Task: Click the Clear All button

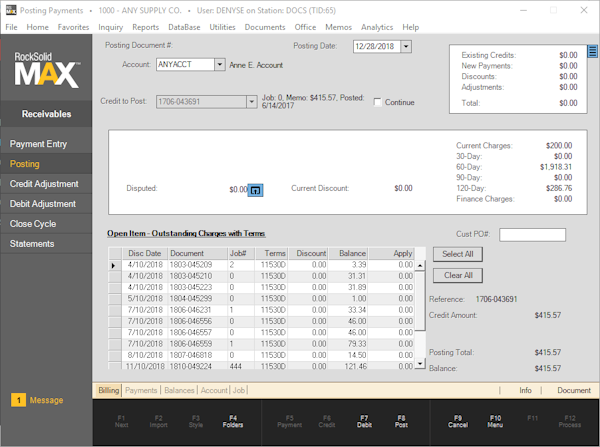Action: pos(458,275)
